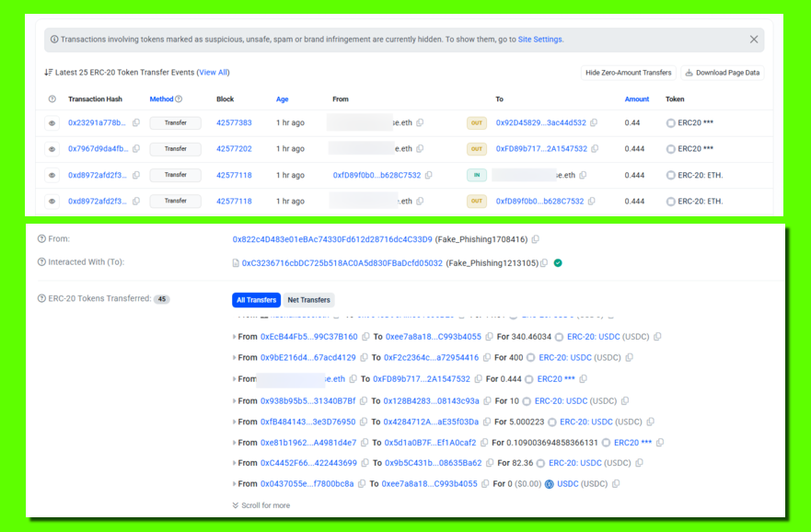Copy address 0xF2c2364c...a72954416
This screenshot has height=532, width=811.
[487, 358]
